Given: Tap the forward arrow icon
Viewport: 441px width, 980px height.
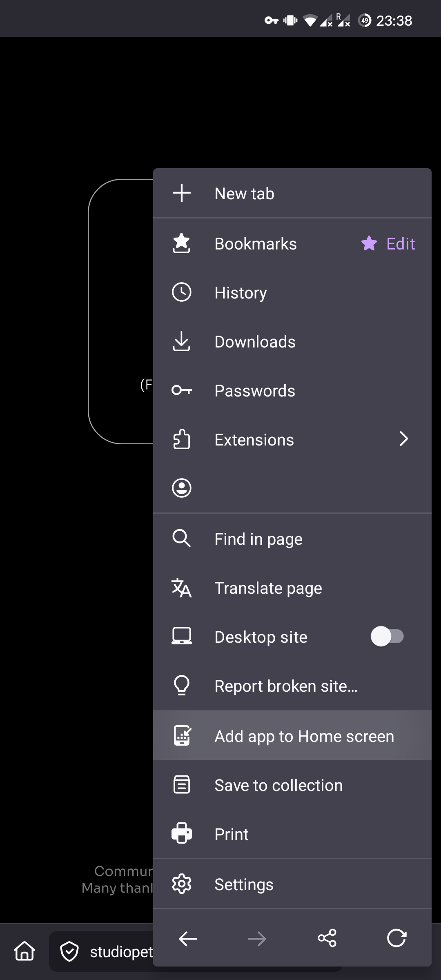Looking at the screenshot, I should tap(257, 938).
